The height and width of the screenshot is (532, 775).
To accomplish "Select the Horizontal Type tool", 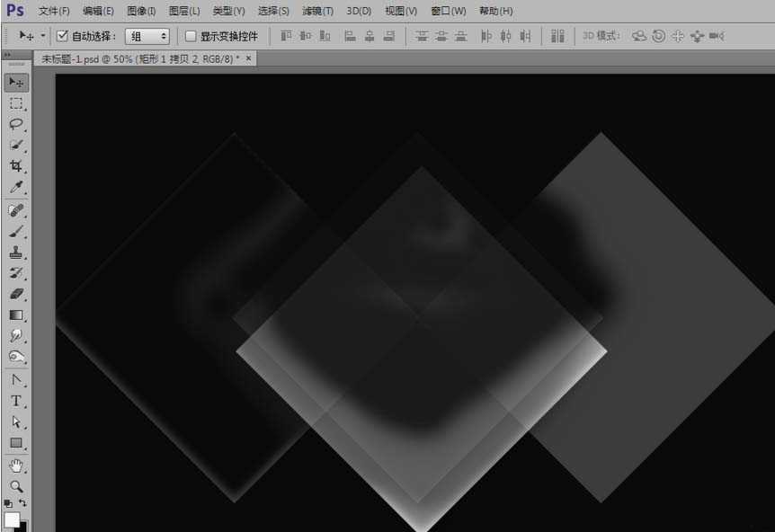I will point(16,401).
